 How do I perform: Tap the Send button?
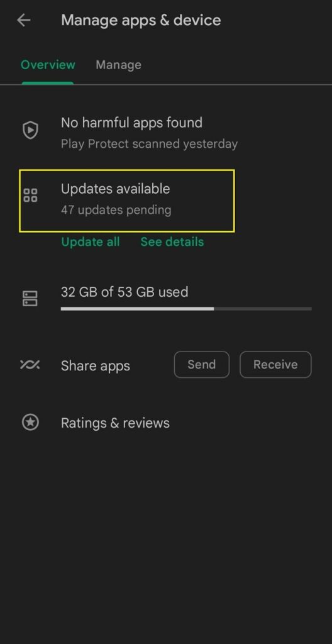[x=201, y=364]
